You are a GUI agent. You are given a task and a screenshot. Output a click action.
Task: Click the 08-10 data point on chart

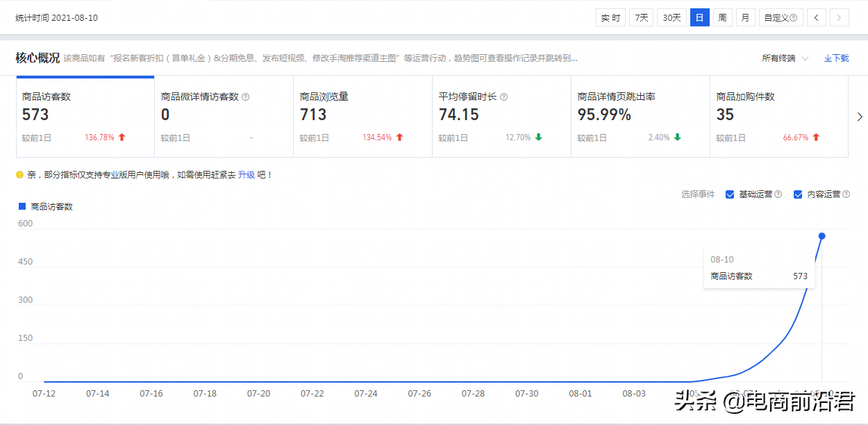pos(821,236)
